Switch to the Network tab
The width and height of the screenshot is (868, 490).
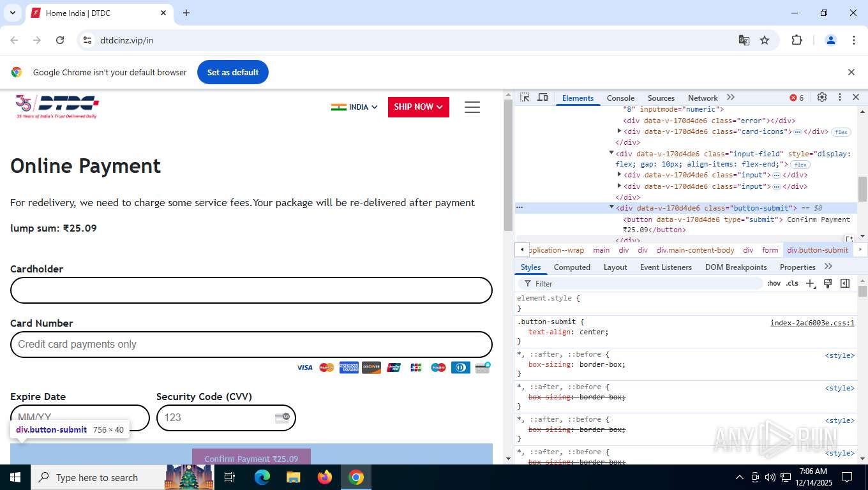(703, 98)
